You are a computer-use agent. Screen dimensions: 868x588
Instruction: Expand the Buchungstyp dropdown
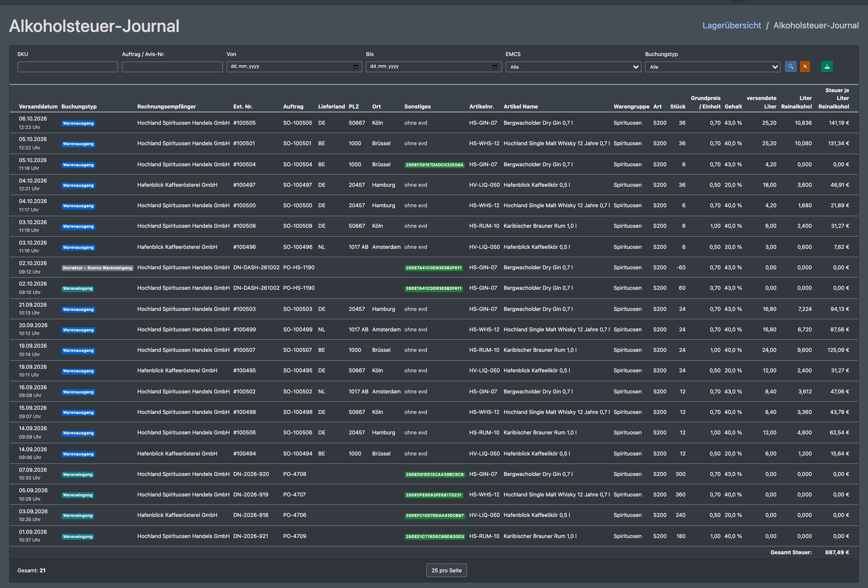(x=712, y=67)
